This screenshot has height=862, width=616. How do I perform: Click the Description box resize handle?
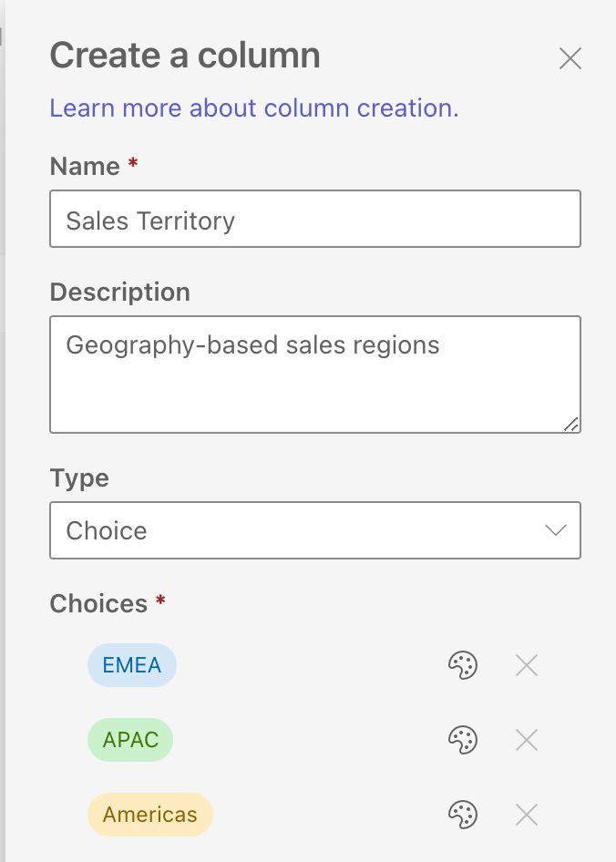tap(571, 424)
